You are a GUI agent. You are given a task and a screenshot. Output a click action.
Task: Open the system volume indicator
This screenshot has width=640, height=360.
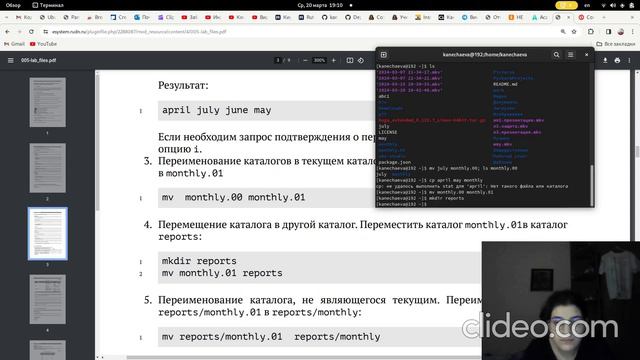coord(613,5)
